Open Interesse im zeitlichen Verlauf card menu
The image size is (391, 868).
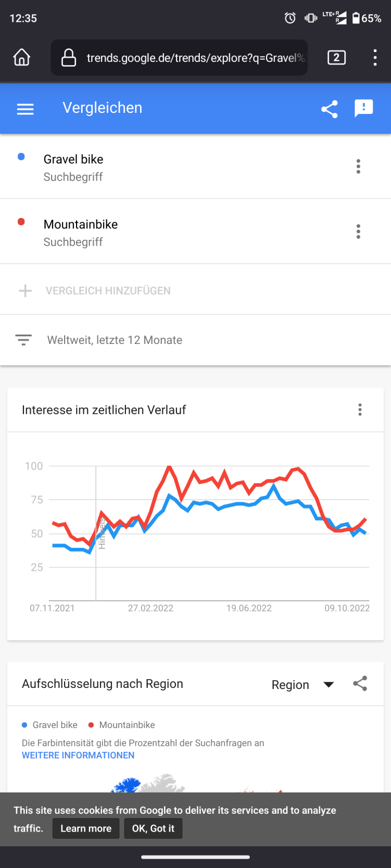pyautogui.click(x=360, y=410)
